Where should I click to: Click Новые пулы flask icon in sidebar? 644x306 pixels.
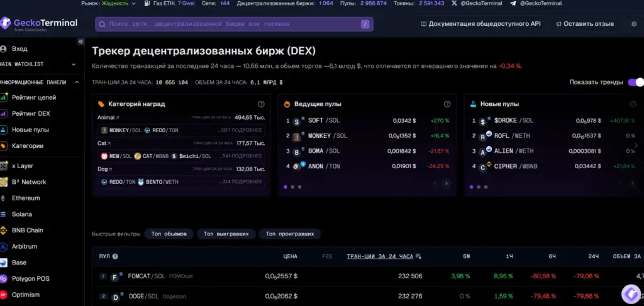pos(4,130)
